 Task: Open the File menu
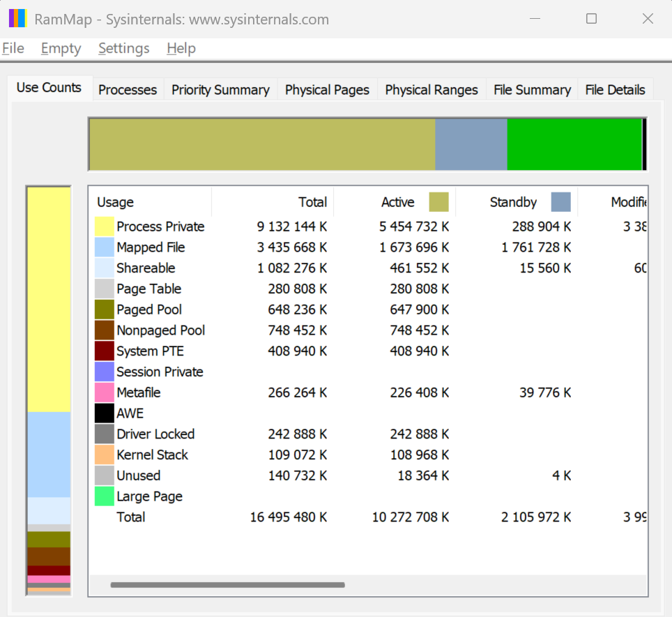click(13, 48)
